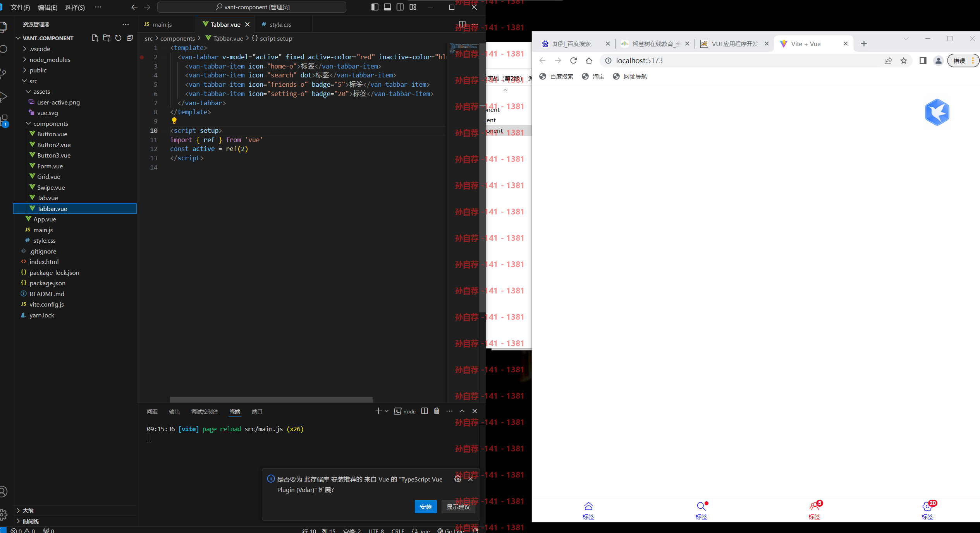
Task: Open notification settings gear
Action: (458, 479)
